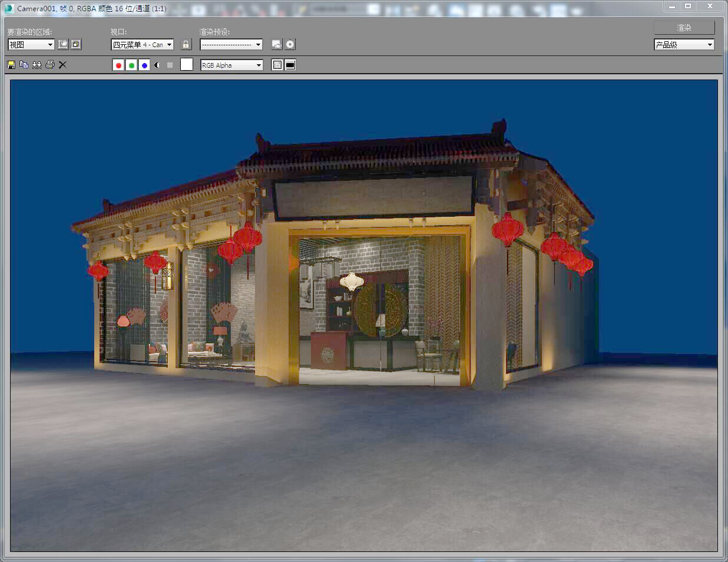Expand the 产品级 render mode dropdown

tap(709, 45)
